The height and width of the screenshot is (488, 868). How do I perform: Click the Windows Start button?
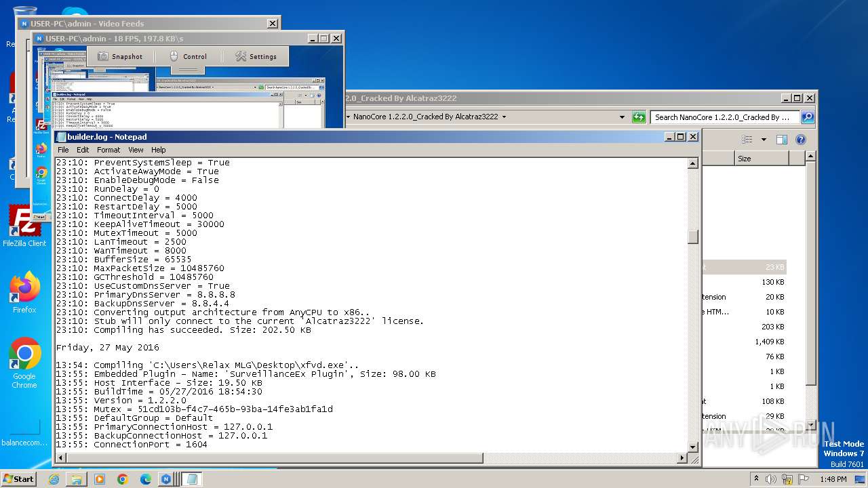18,479
